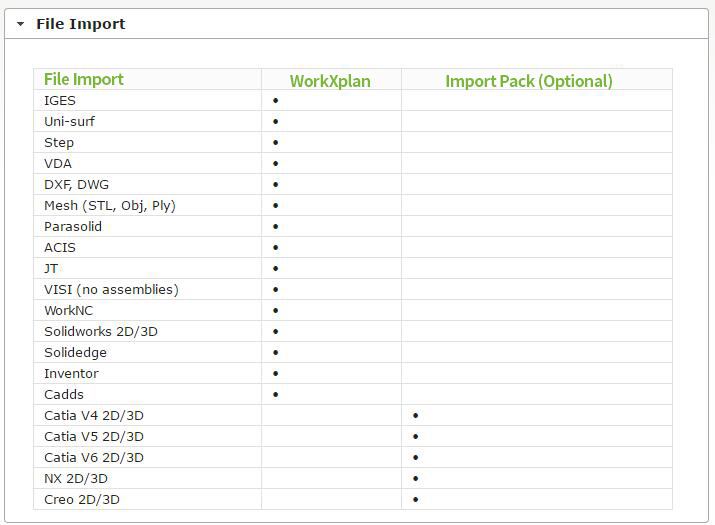The image size is (715, 525).
Task: Click the WorkXplan bullet for Cadds
Action: 275,395
